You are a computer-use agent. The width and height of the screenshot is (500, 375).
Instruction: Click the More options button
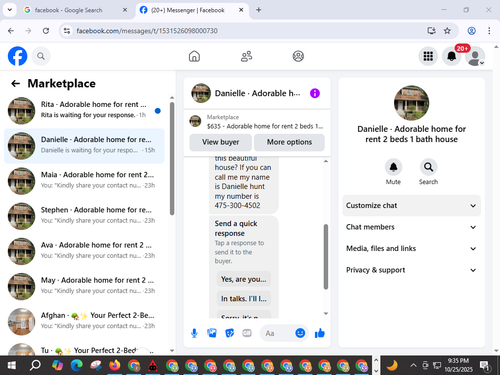click(x=289, y=142)
